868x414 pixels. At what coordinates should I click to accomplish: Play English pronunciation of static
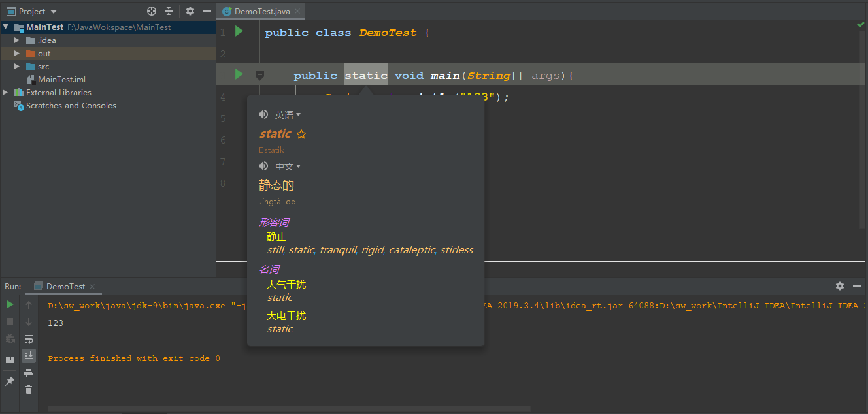click(263, 114)
